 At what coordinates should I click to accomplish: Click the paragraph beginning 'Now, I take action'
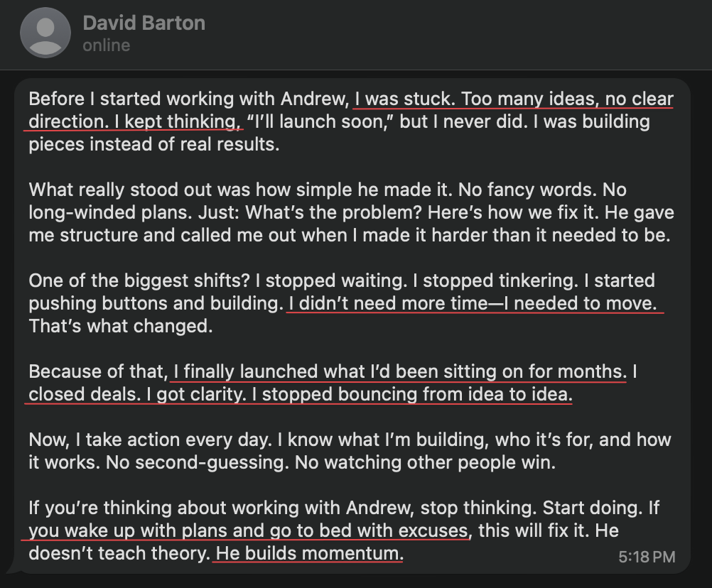(348, 451)
